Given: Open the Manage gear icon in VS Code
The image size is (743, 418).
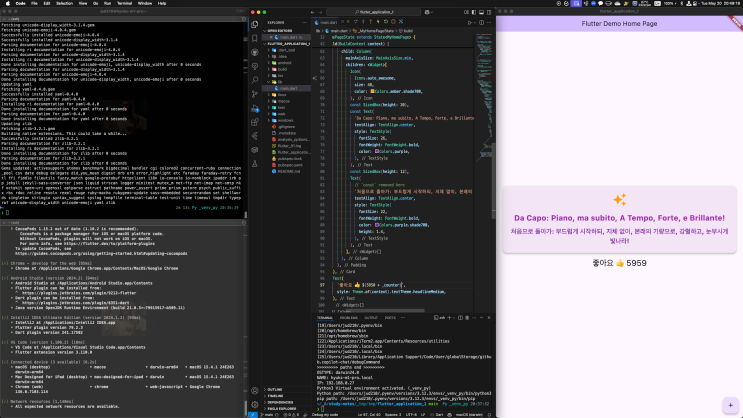Looking at the screenshot, I should (255, 405).
